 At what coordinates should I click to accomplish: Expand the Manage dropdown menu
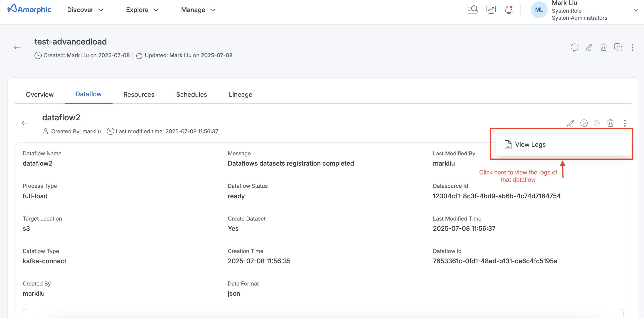point(198,10)
